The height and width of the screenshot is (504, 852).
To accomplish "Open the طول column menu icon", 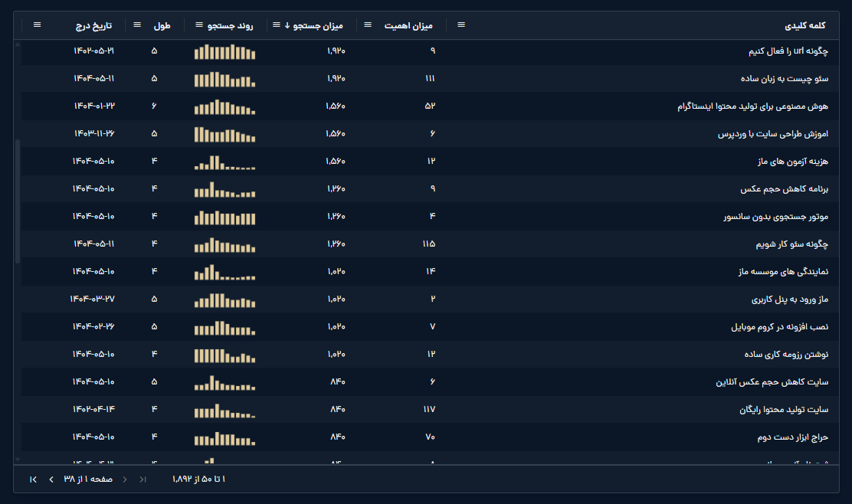I will pos(137,25).
